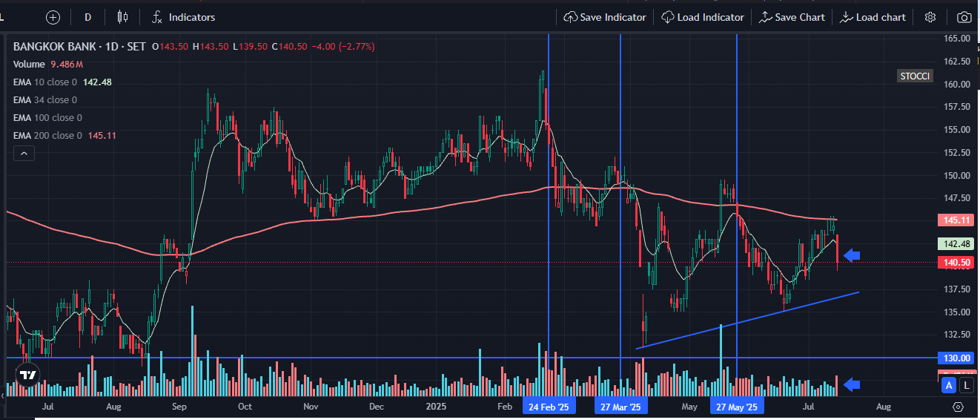Viewport: 980px width, 420px height.
Task: Click the 130.00 horizontal line price label
Action: tap(958, 358)
